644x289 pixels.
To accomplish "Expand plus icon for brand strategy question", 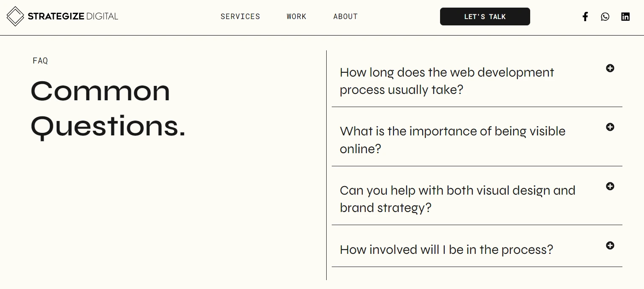I will click(610, 186).
